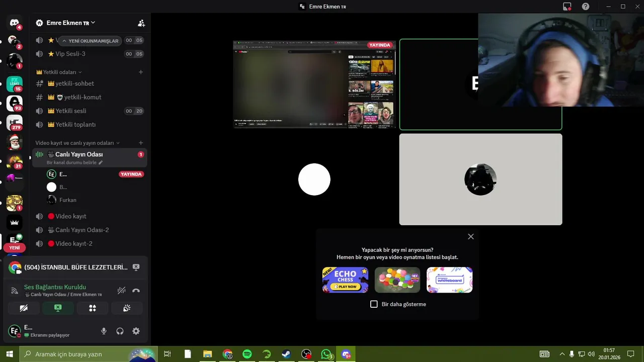Open server icon with 31 badge
The image size is (644, 362).
tap(14, 162)
